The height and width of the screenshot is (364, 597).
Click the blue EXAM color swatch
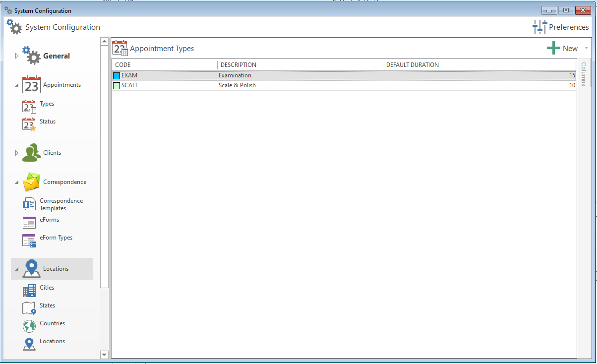pyautogui.click(x=117, y=76)
